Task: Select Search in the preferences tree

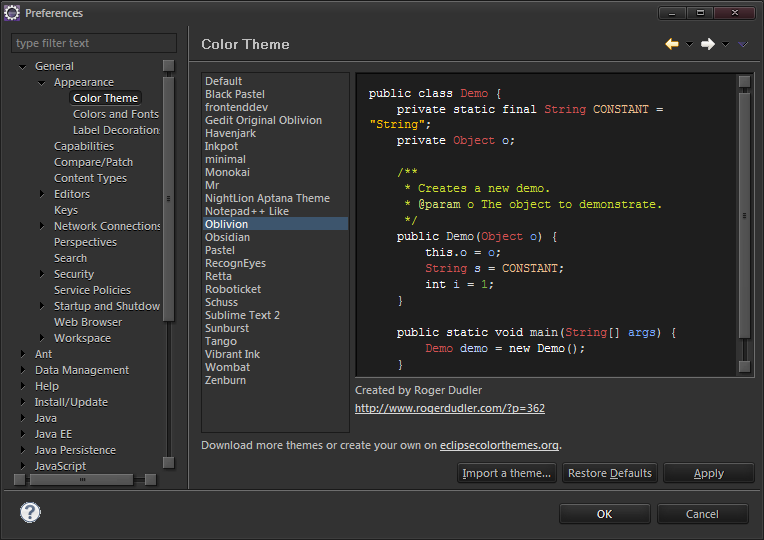Action: 70,258
